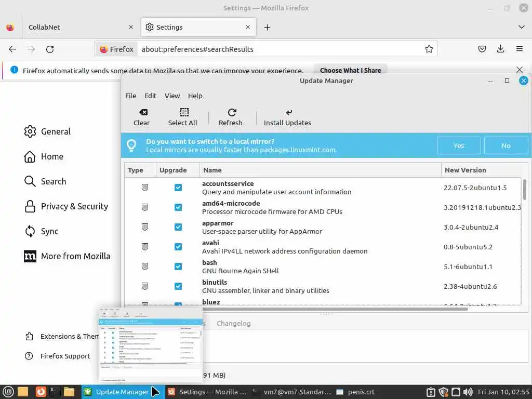
Task: Click the Install Updates toolbar icon
Action: point(289,112)
